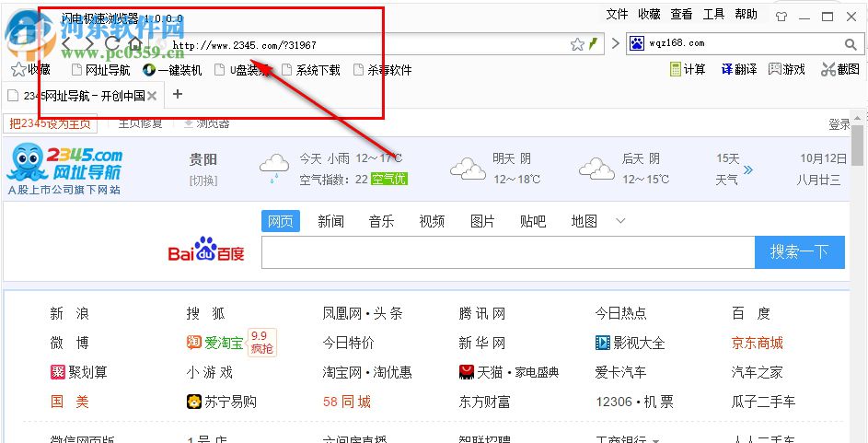
Task: Open the 新浪 link
Action: click(x=69, y=314)
